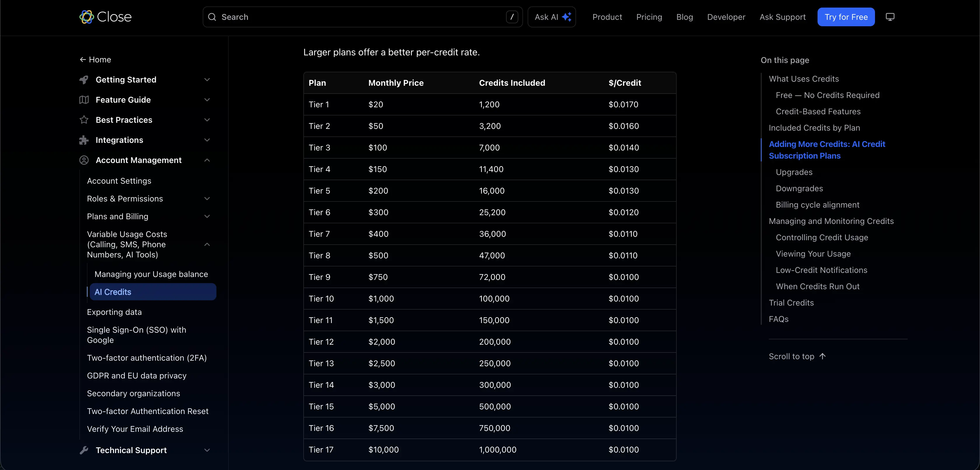Image resolution: width=980 pixels, height=470 pixels.
Task: Click the Getting Started rocket icon
Action: pos(84,80)
